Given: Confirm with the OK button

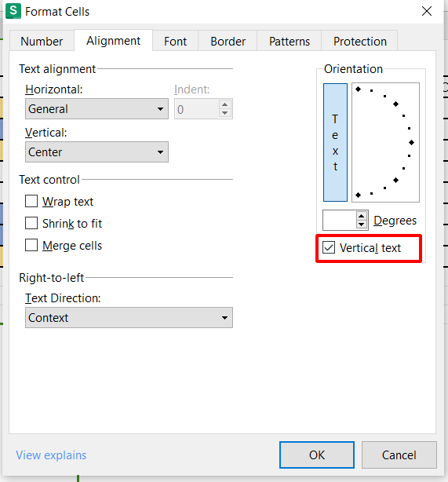Looking at the screenshot, I should (317, 455).
